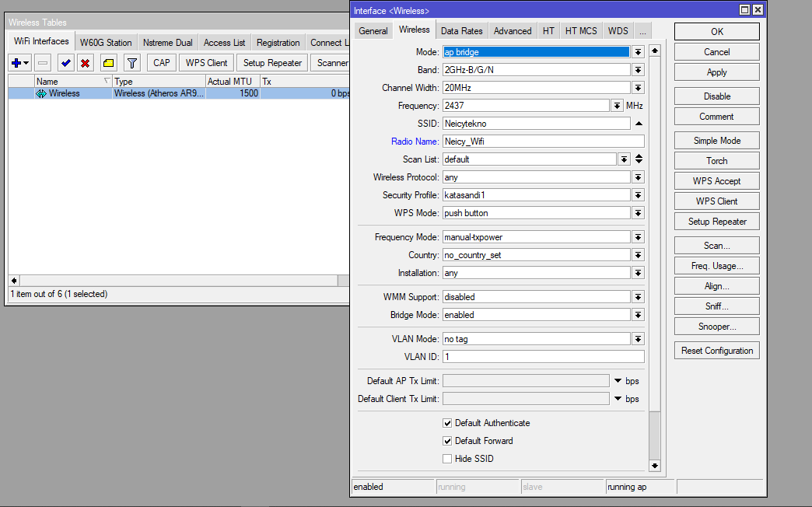Open the Band dropdown
Viewport: 812px width, 507px height.
(x=638, y=70)
